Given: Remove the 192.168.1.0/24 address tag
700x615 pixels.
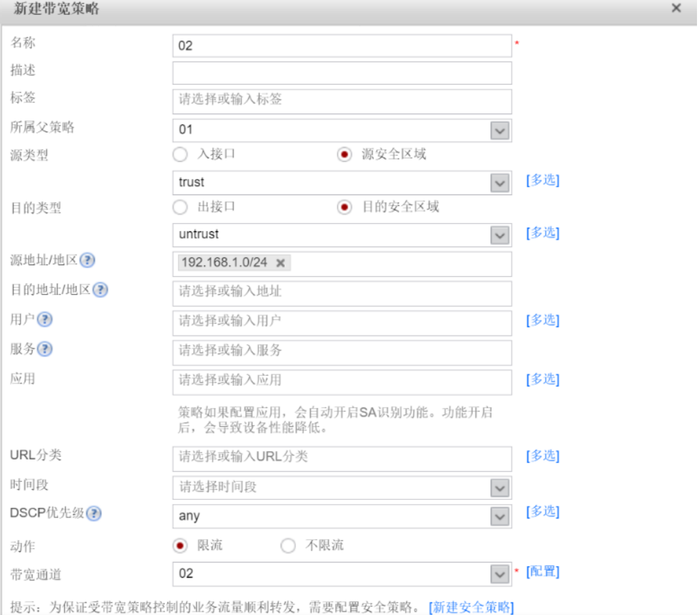Looking at the screenshot, I should tap(280, 263).
